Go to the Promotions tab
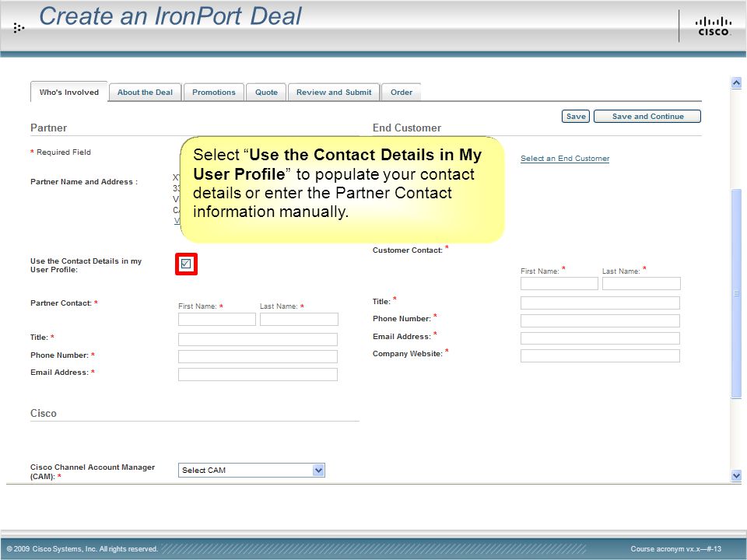 (x=214, y=93)
